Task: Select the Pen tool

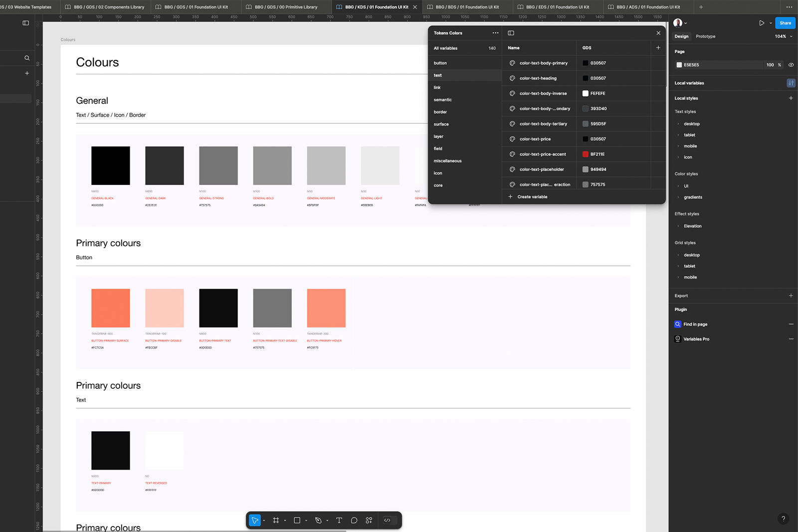Action: pyautogui.click(x=318, y=521)
